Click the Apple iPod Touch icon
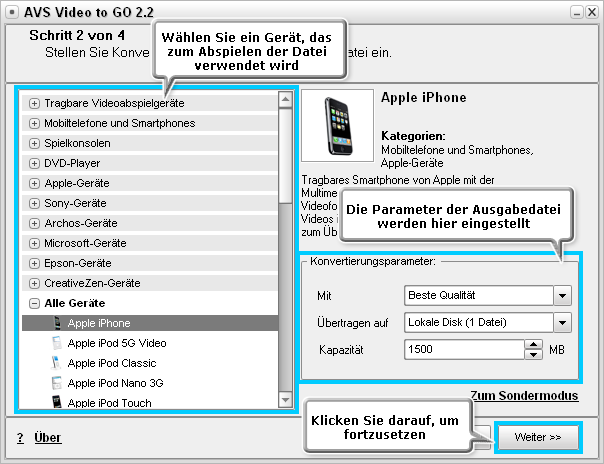 pos(57,402)
